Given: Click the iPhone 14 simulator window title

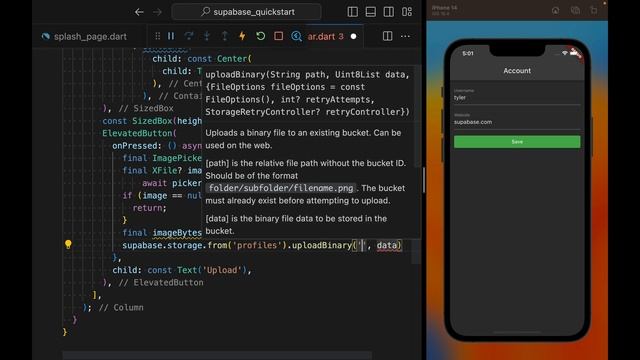Looking at the screenshot, I should pos(444,8).
